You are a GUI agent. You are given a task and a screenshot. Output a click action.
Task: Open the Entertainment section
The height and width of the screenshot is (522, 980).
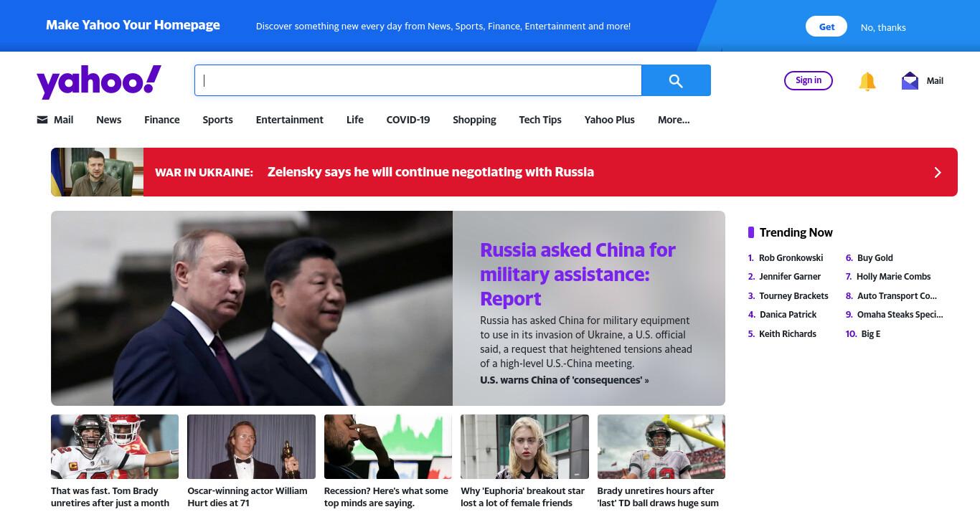[290, 120]
